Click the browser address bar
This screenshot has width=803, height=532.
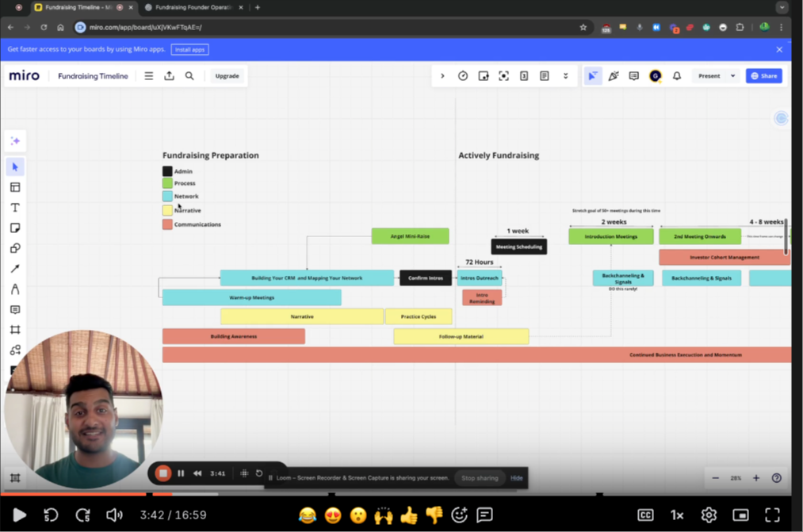click(x=327, y=27)
